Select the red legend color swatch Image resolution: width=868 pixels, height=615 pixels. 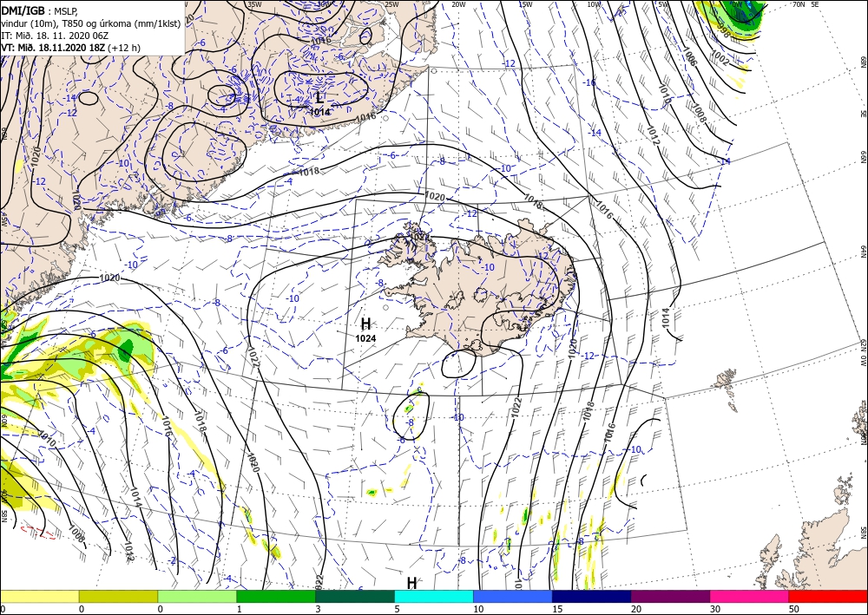click(x=828, y=596)
